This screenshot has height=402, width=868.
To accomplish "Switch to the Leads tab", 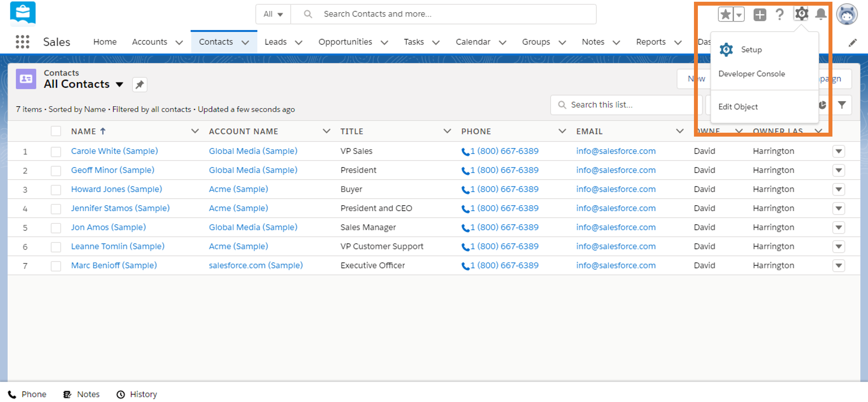I will coord(276,42).
